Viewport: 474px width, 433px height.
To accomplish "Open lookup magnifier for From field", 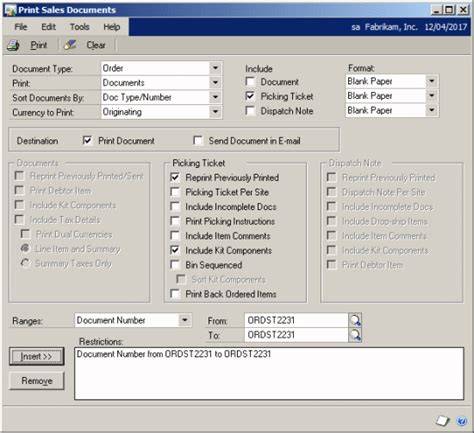I will [355, 320].
